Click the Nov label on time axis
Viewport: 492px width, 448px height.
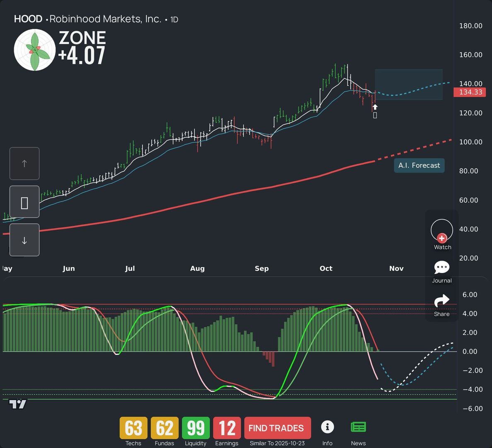[396, 268]
